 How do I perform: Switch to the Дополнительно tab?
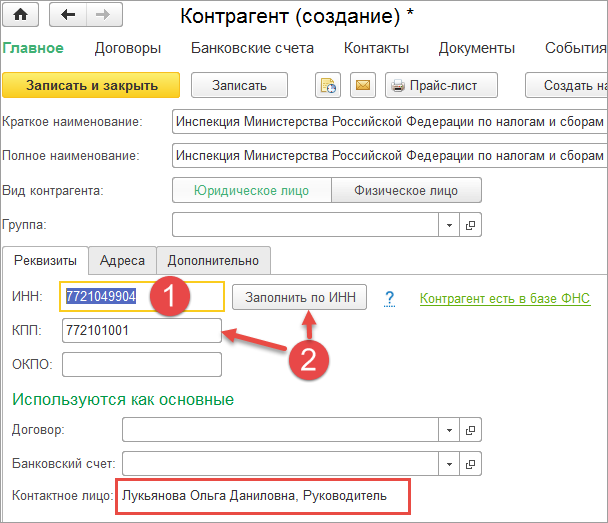point(213,260)
